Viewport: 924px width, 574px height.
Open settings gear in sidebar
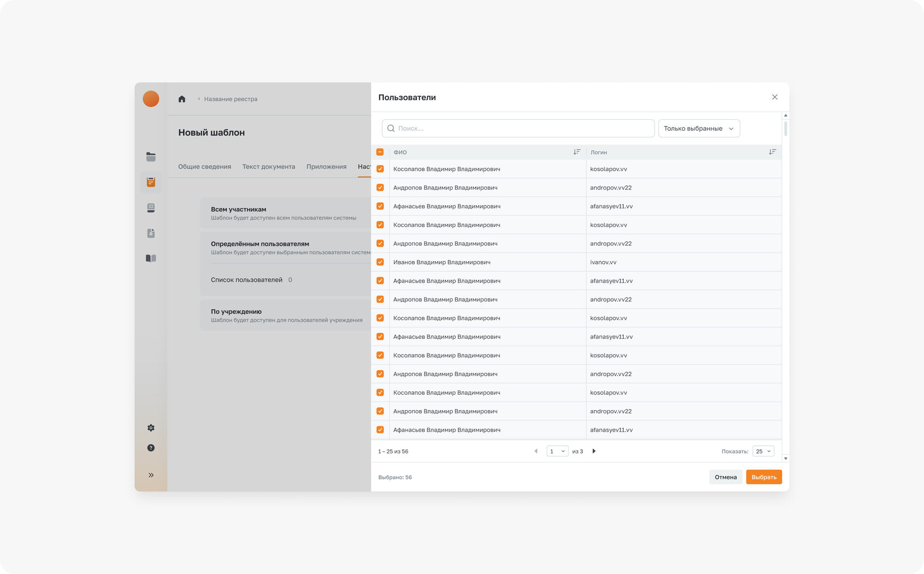(151, 428)
